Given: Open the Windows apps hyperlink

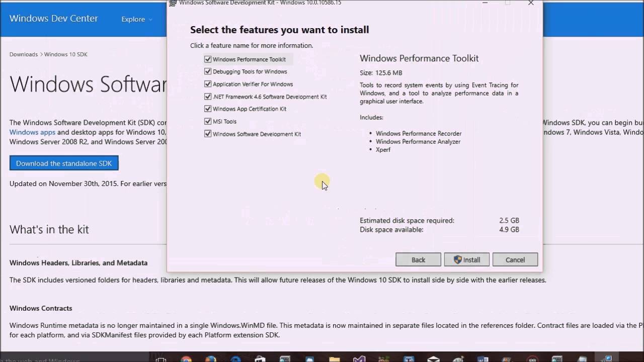Looking at the screenshot, I should click(x=32, y=132).
